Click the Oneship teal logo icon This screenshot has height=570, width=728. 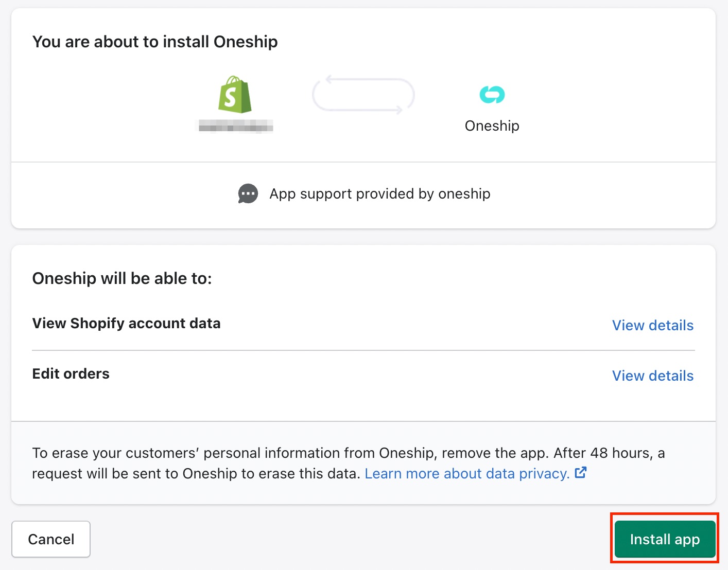click(x=492, y=95)
